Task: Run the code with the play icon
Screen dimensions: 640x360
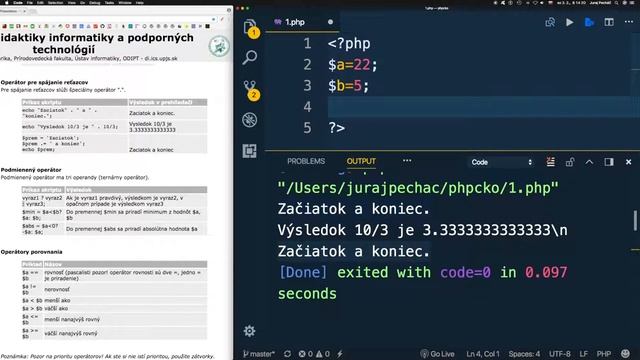Action: coord(569,22)
